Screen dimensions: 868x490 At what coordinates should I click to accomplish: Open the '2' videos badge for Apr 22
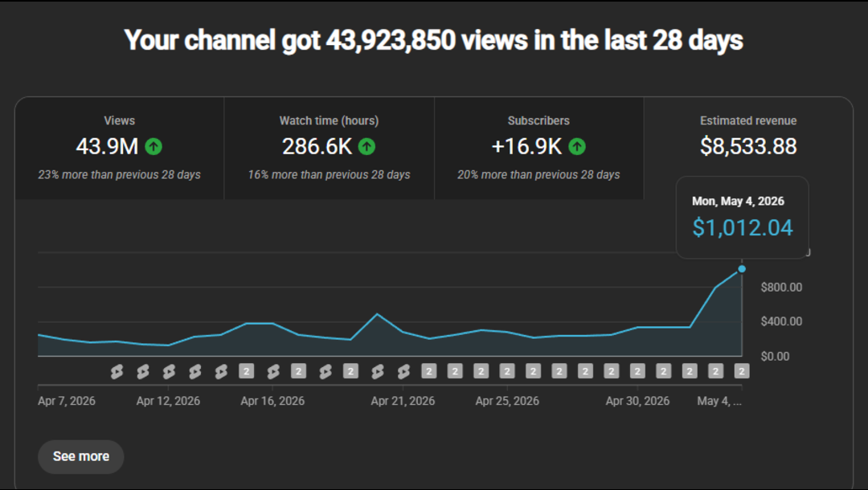click(x=429, y=371)
